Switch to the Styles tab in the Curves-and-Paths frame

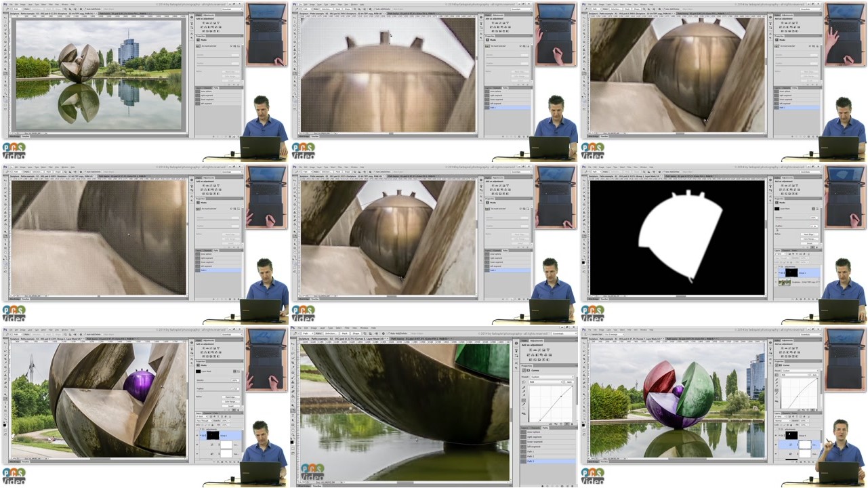[524, 341]
